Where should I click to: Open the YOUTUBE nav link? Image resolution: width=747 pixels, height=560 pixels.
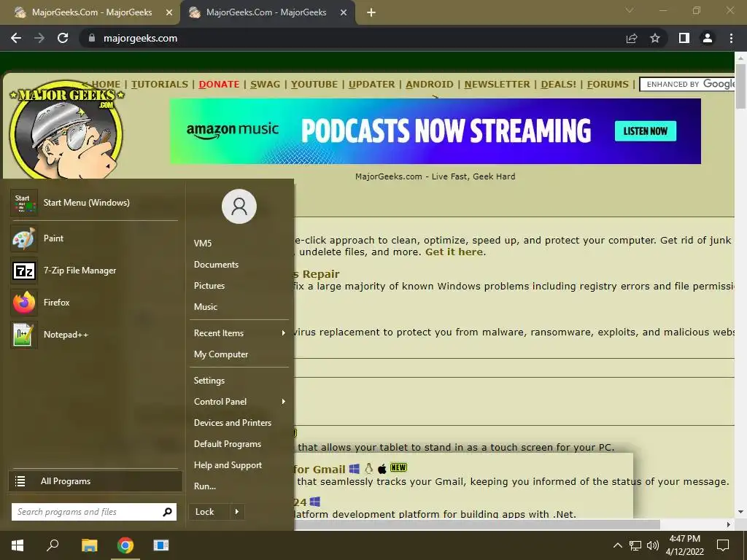point(314,85)
